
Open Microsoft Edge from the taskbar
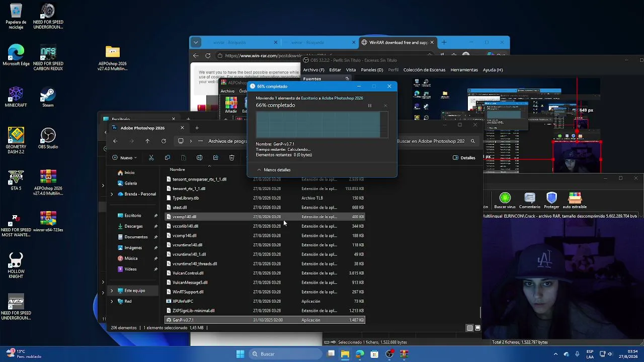pyautogui.click(x=360, y=354)
